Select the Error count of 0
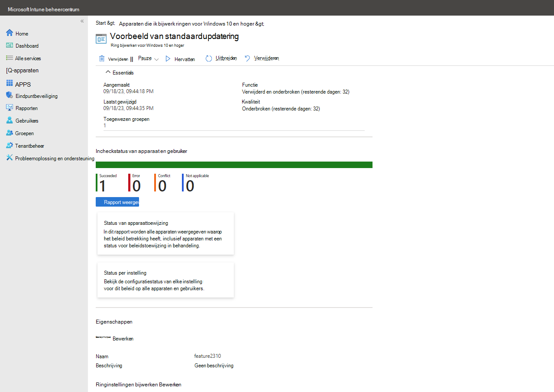554x392 pixels. (x=136, y=186)
